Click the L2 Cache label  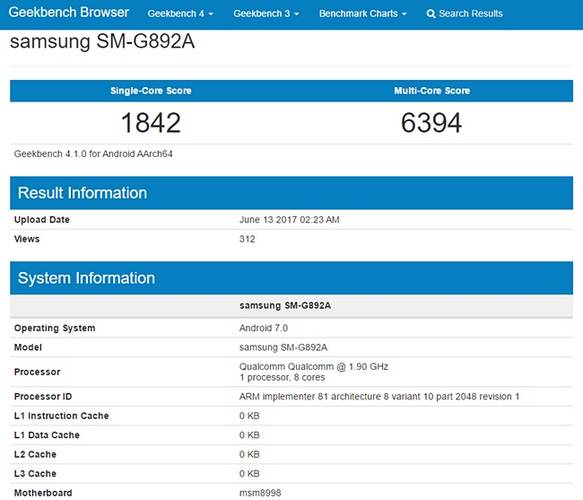point(35,455)
